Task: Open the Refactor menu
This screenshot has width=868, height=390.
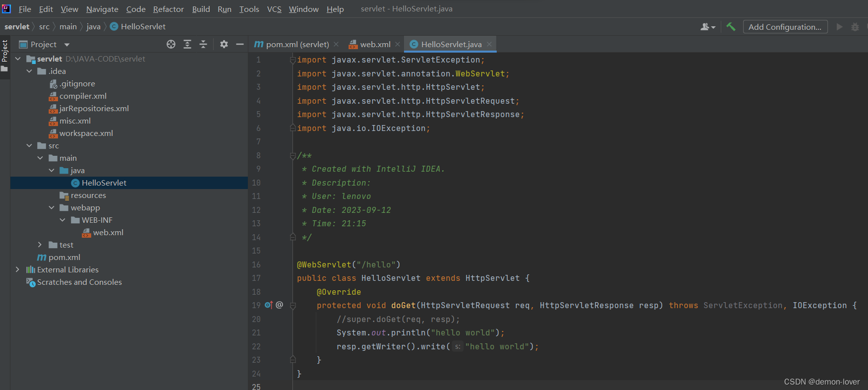Action: (x=169, y=9)
